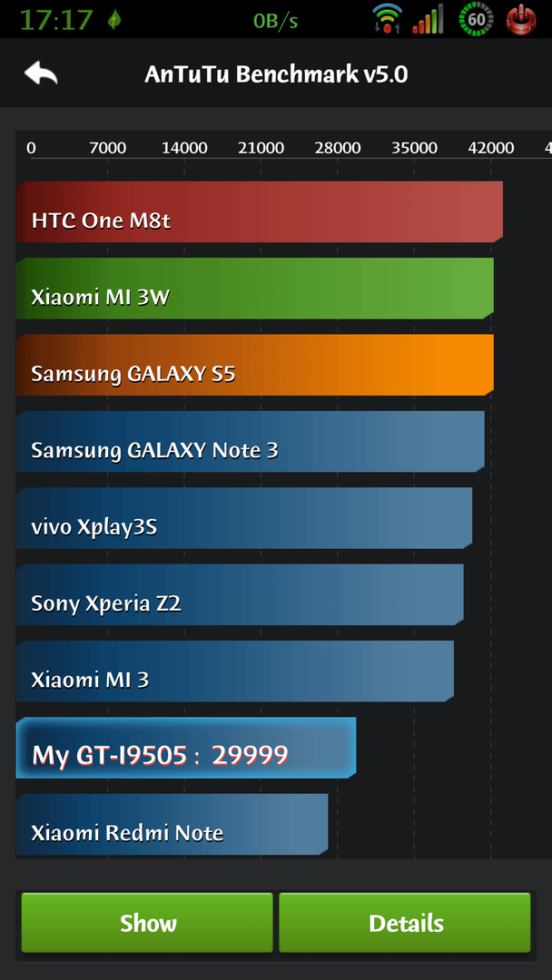Viewport: 552px width, 980px height.
Task: Select the vivo Xplay3S bar
Action: tap(244, 518)
